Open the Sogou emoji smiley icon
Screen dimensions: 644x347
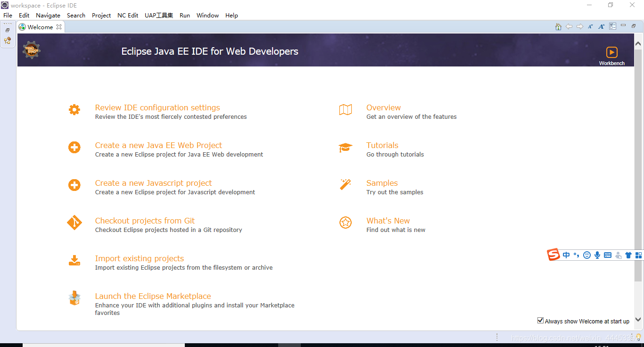[587, 255]
